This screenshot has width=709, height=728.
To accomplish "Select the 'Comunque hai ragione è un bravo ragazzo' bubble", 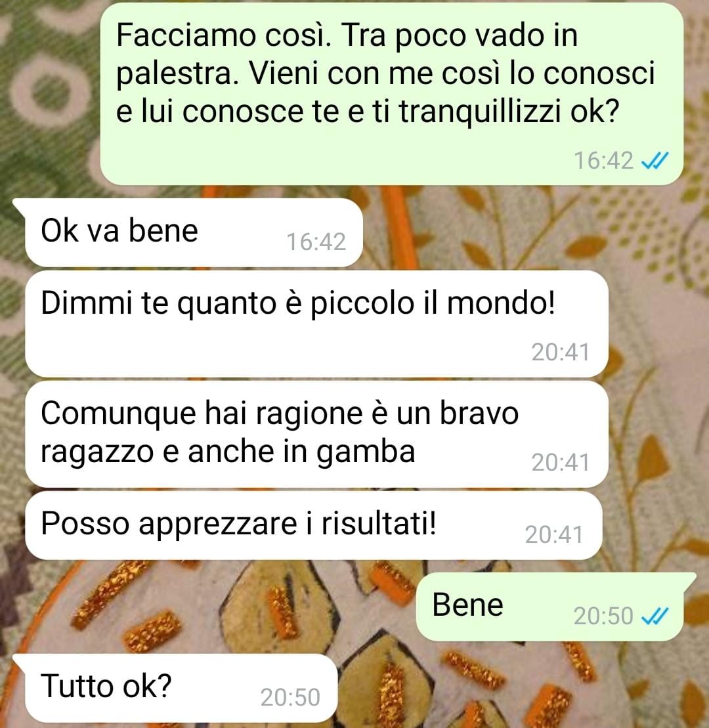I will (x=316, y=434).
